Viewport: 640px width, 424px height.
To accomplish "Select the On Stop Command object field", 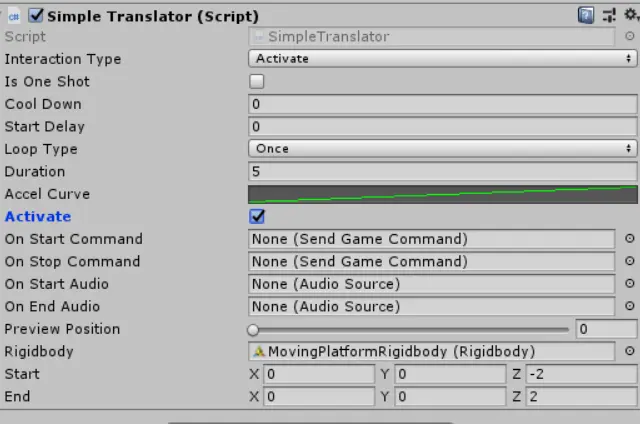I will 431,261.
